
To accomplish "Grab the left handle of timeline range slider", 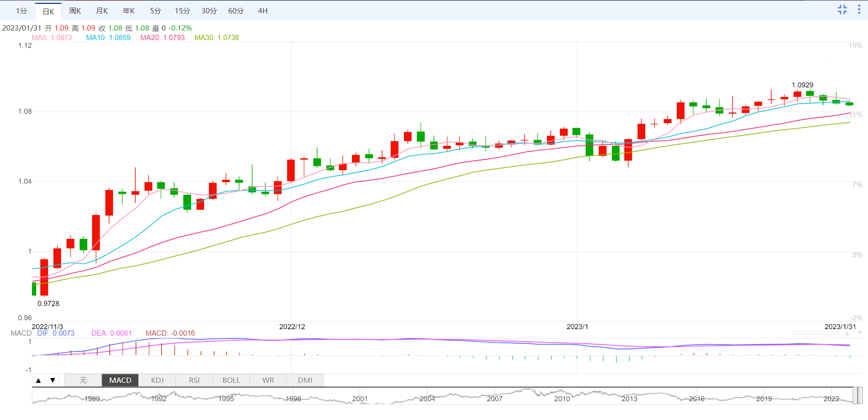I will pos(855,395).
